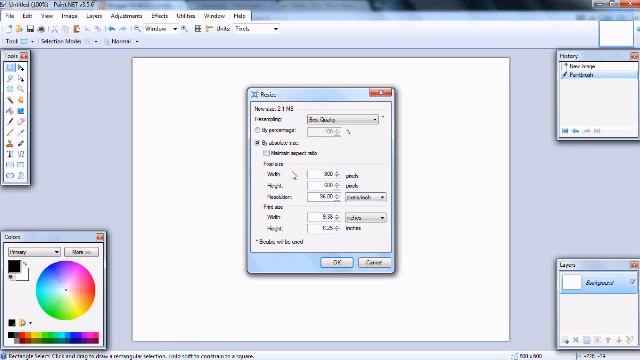Select the By absolute size radio button
This screenshot has height=360, width=640.
pyautogui.click(x=257, y=143)
